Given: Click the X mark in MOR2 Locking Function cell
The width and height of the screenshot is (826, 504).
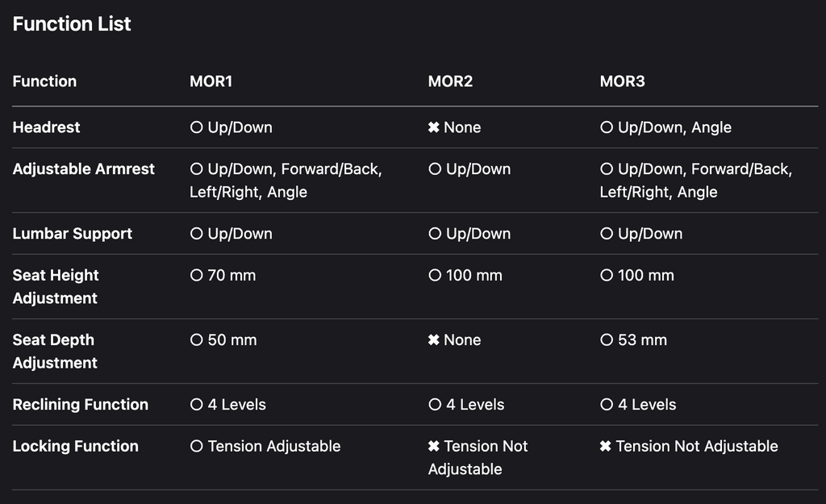Looking at the screenshot, I should click(x=433, y=447).
